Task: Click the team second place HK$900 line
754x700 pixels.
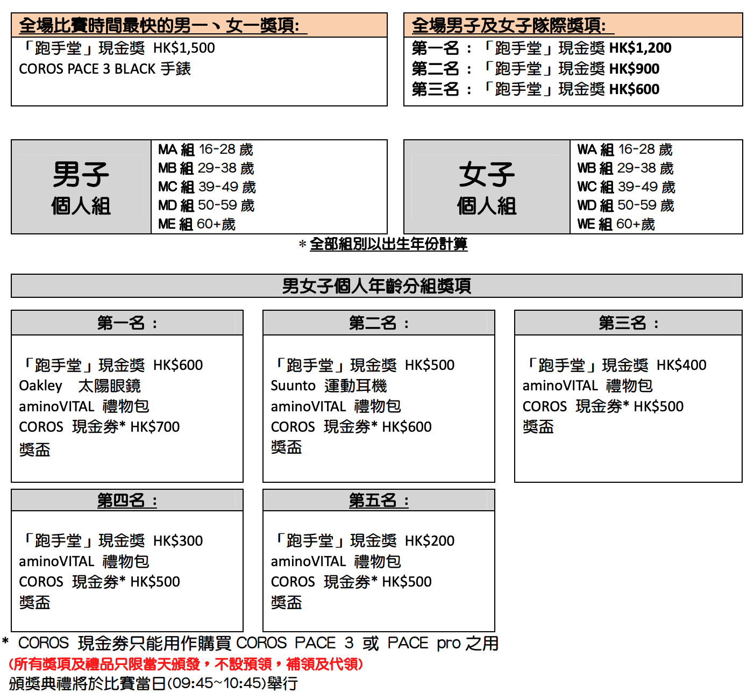Action: [536, 69]
